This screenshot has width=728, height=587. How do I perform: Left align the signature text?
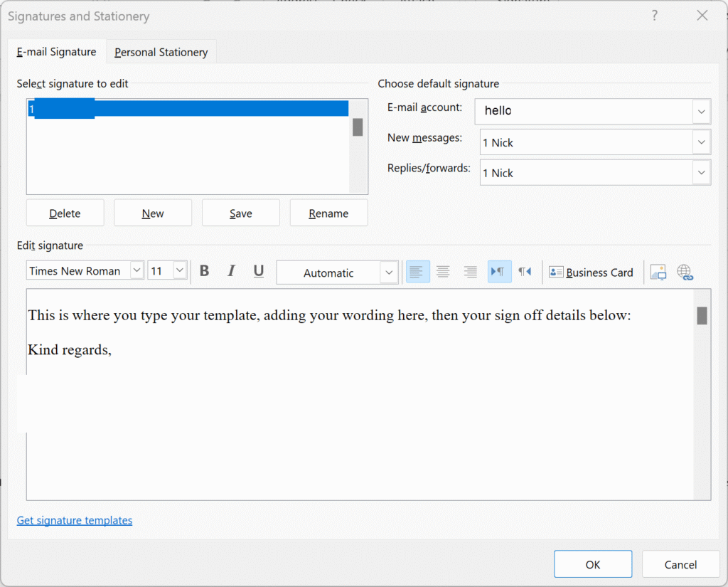click(x=417, y=271)
